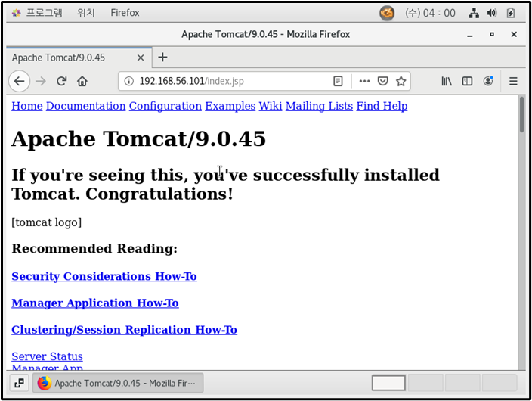Click the [tomcat logo] placeholder text
532x401 pixels.
pos(47,222)
